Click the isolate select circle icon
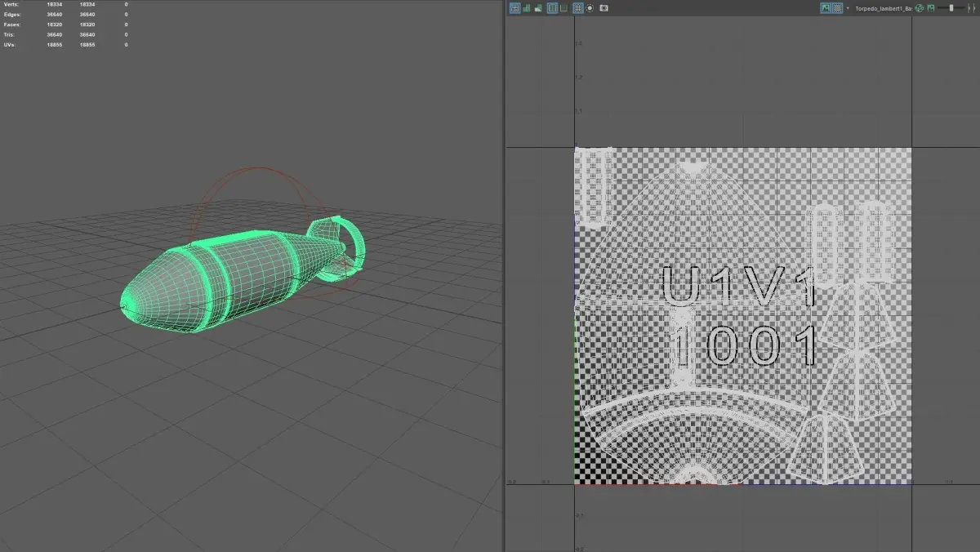Screen dimensions: 980x552 click(x=590, y=8)
